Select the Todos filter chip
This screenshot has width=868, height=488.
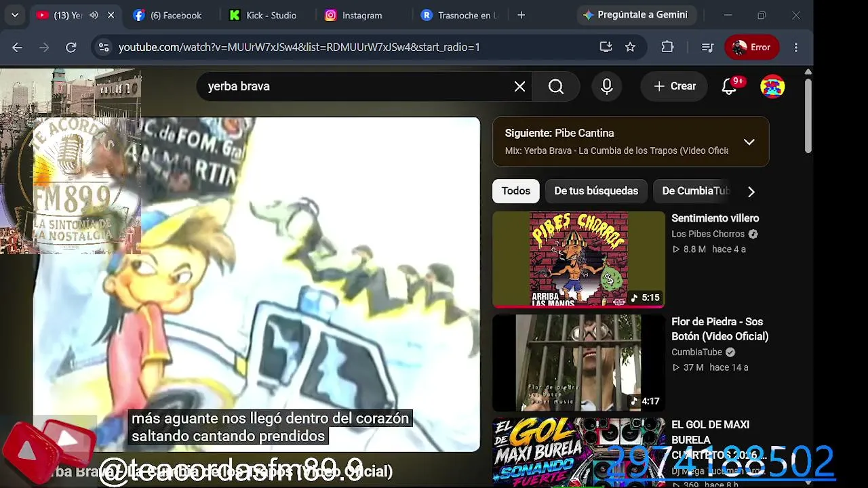click(516, 191)
